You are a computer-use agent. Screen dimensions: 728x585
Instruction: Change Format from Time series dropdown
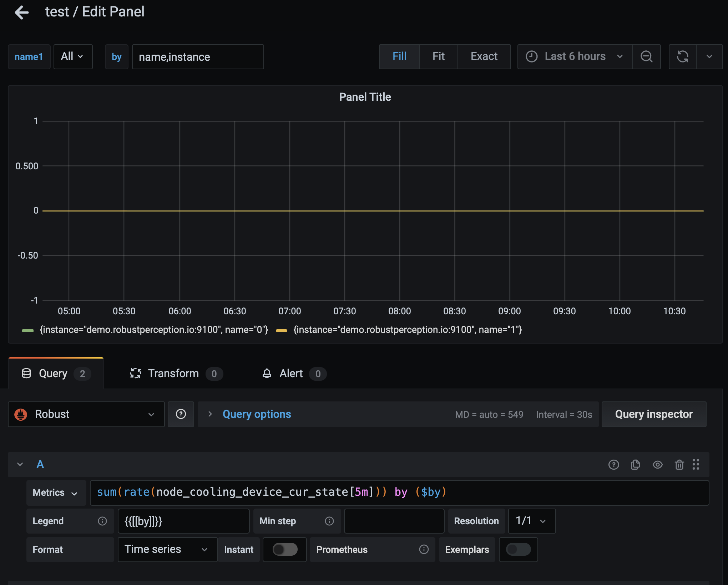(x=166, y=549)
